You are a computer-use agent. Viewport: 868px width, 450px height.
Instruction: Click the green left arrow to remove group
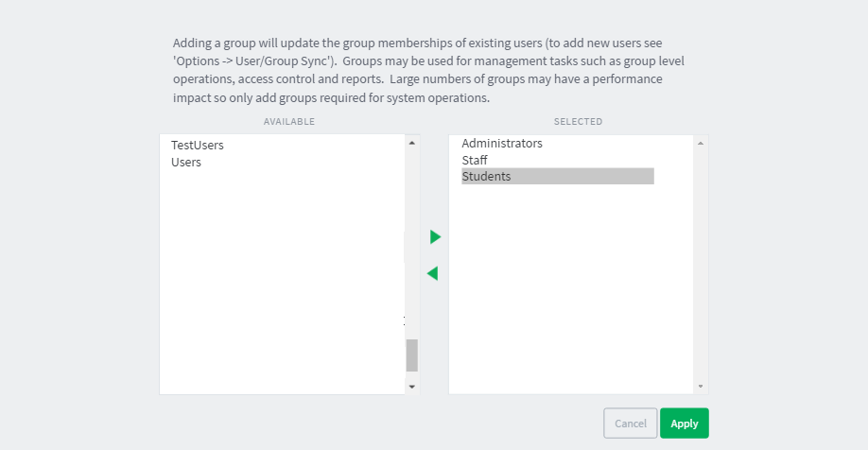[x=433, y=273]
